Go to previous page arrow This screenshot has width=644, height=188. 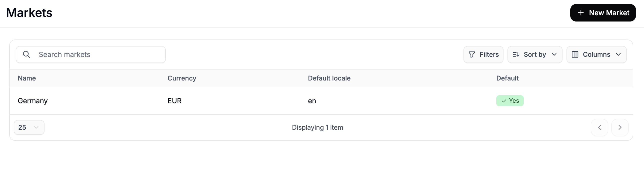(599, 127)
